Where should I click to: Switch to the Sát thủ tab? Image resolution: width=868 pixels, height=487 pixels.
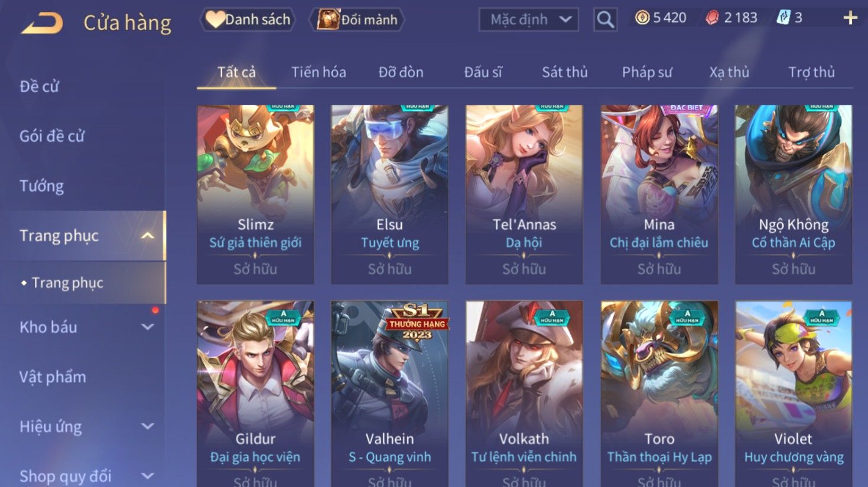point(565,72)
